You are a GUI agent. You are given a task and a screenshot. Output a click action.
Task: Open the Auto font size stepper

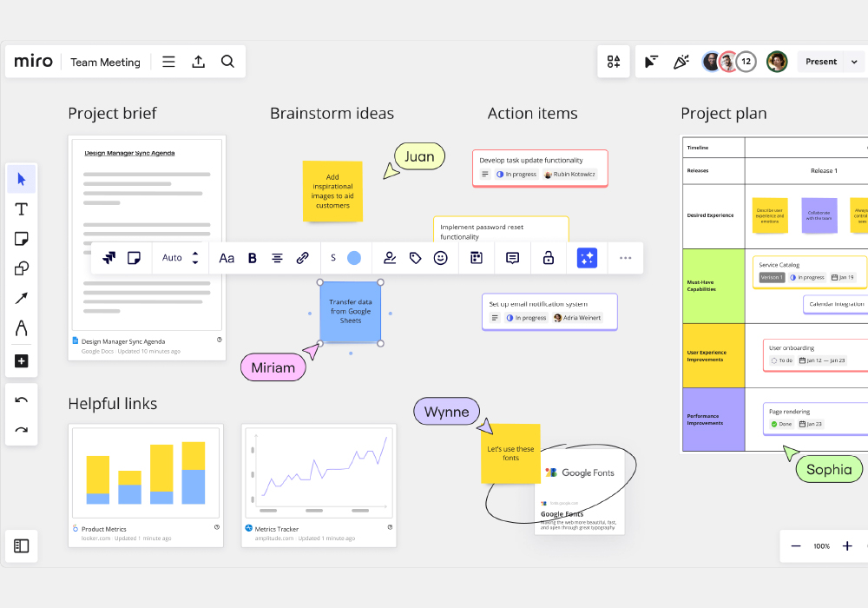click(195, 258)
